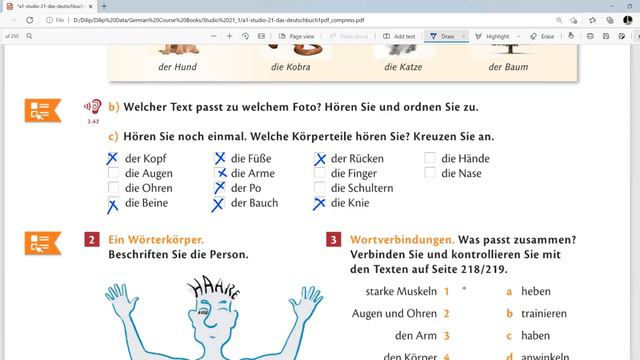
Task: Open the Page view options
Action: point(297,36)
